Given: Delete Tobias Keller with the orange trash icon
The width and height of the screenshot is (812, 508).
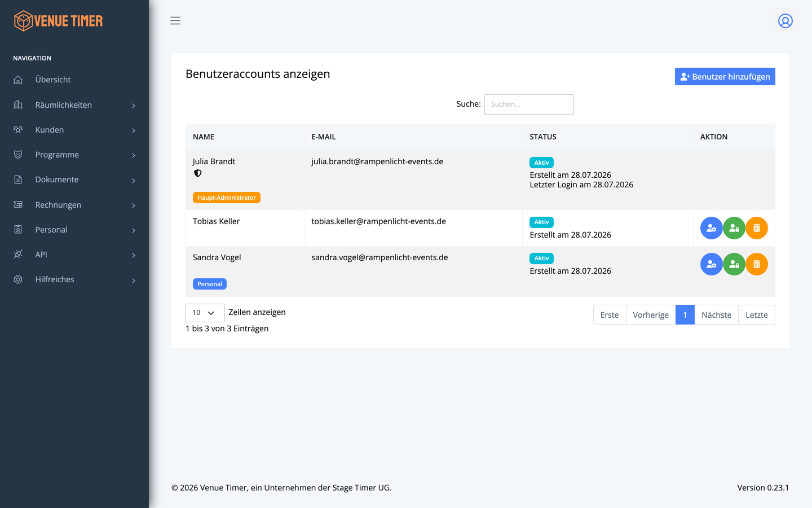Looking at the screenshot, I should 757,228.
